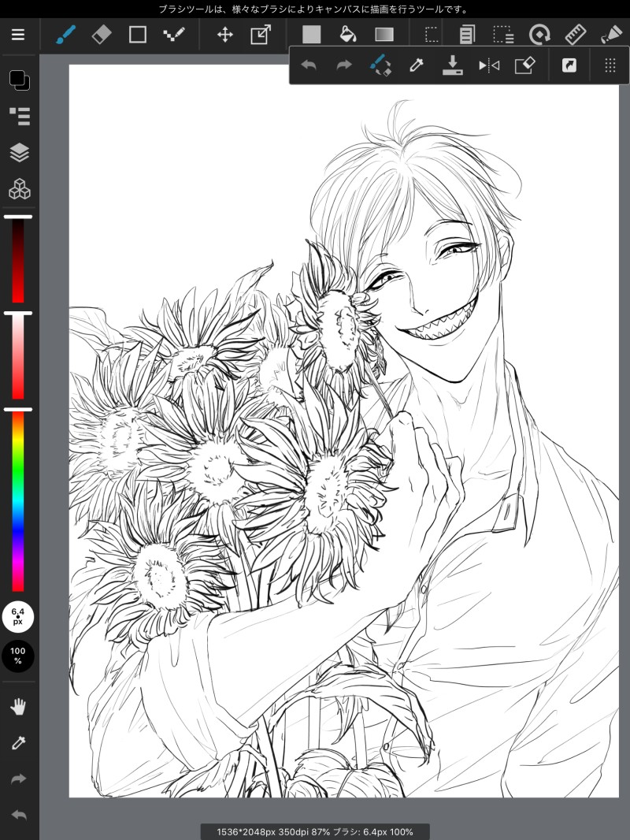The height and width of the screenshot is (840, 630).
Task: Select the Eraser tool
Action: [x=102, y=35]
